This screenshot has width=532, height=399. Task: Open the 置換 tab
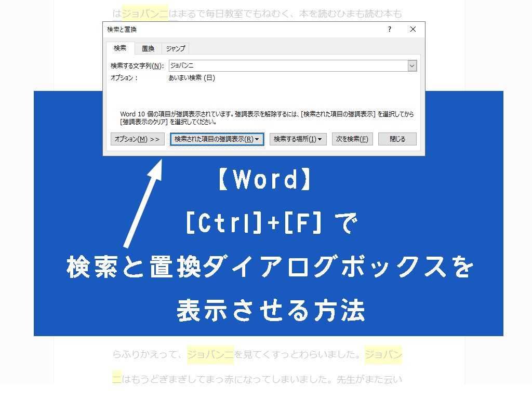[x=148, y=48]
